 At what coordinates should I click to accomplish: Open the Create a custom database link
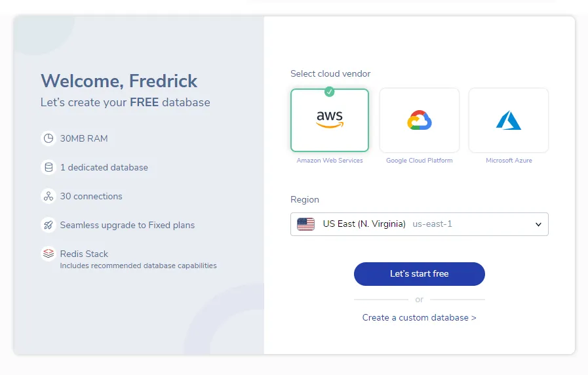(420, 317)
